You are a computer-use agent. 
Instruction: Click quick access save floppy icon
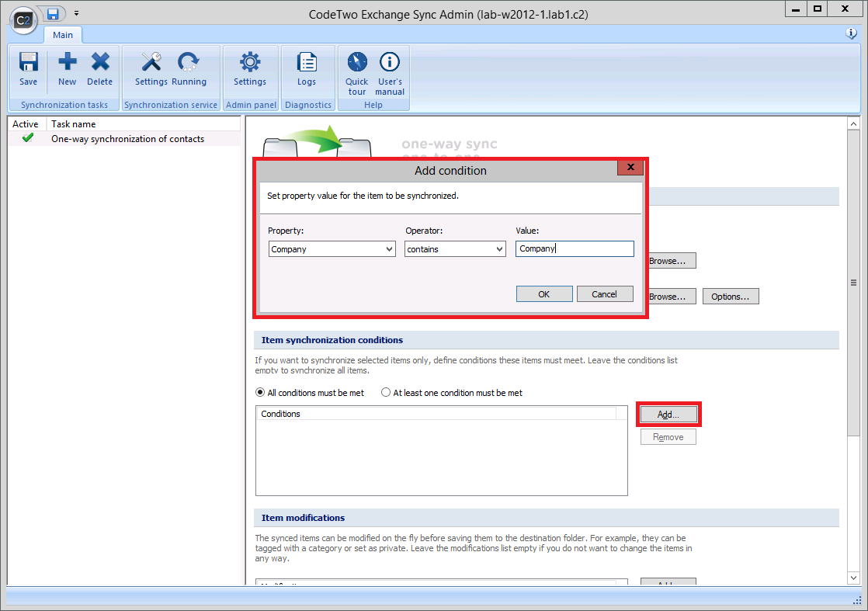(x=53, y=13)
